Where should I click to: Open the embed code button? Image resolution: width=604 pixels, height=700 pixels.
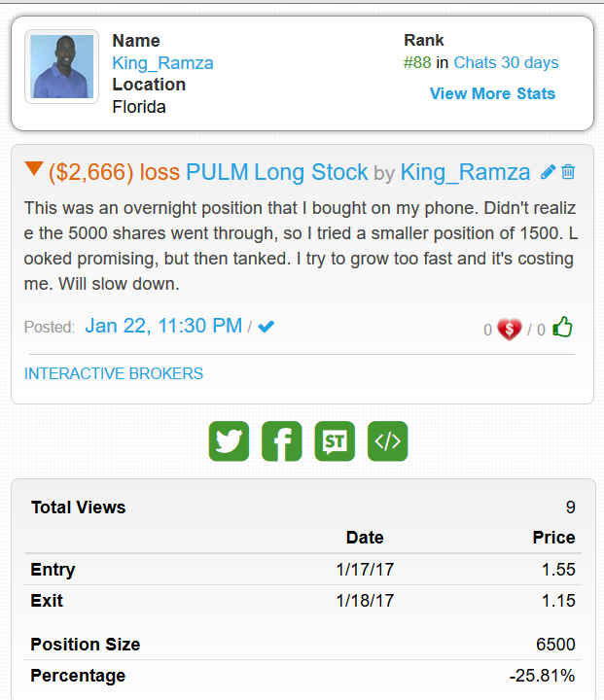click(388, 441)
